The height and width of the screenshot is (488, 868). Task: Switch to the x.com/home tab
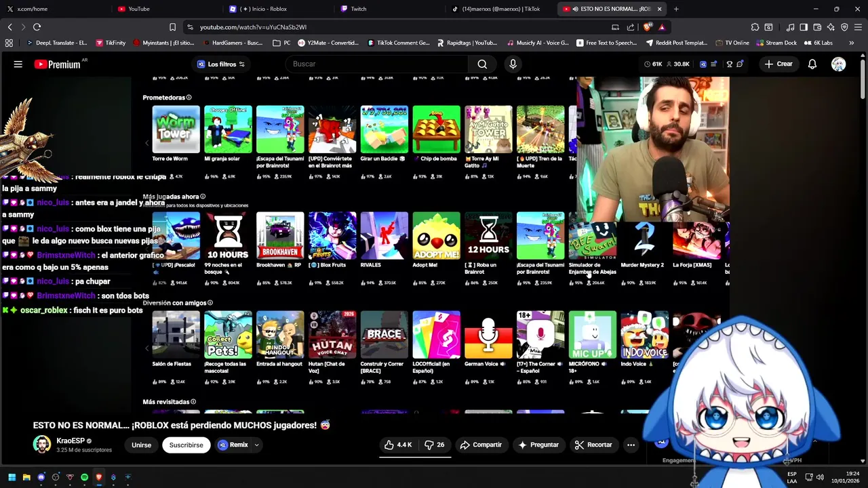[56, 9]
